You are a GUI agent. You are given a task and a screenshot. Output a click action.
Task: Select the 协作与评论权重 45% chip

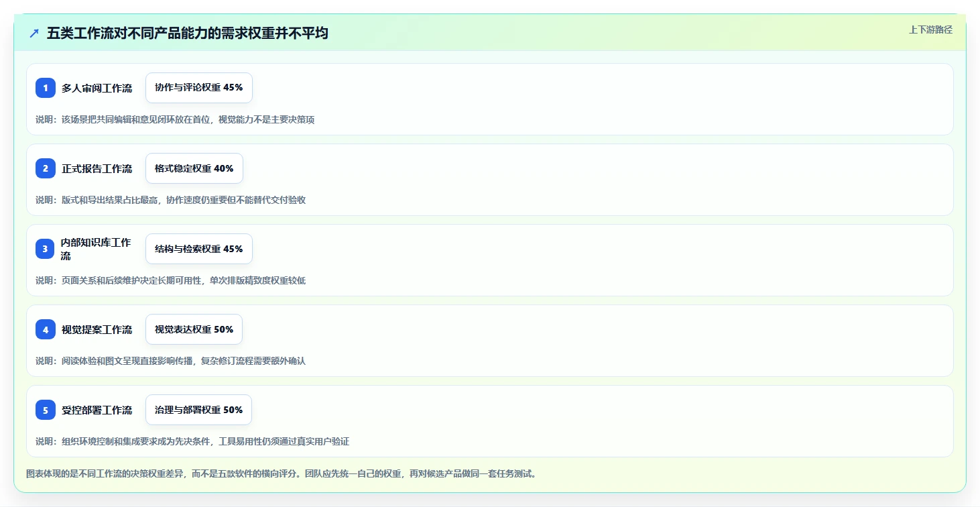[199, 88]
